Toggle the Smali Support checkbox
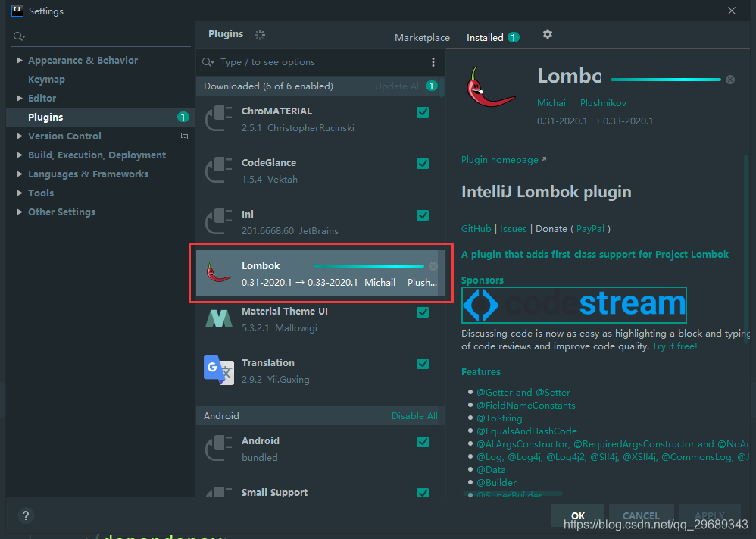Screen dimensions: 756x539 tap(423, 493)
